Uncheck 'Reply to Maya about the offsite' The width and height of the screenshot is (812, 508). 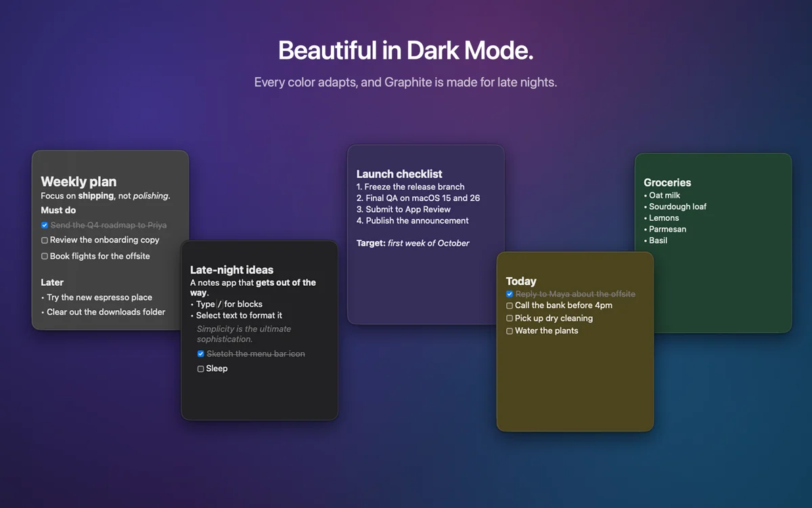click(x=510, y=294)
